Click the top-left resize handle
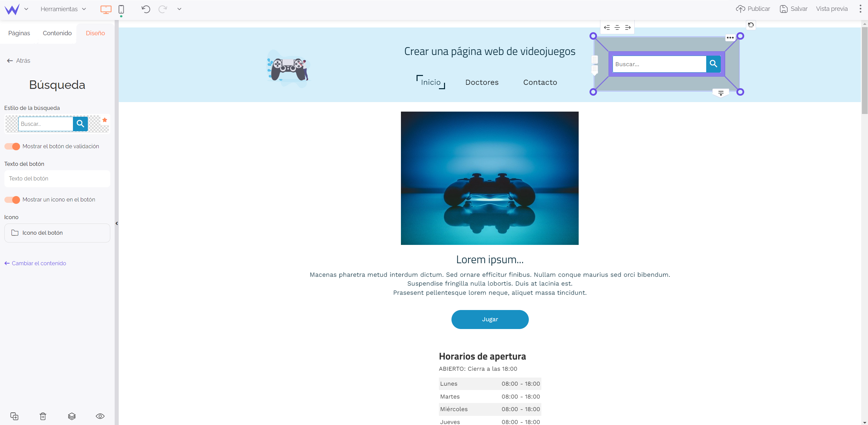The image size is (868, 425). (x=593, y=36)
